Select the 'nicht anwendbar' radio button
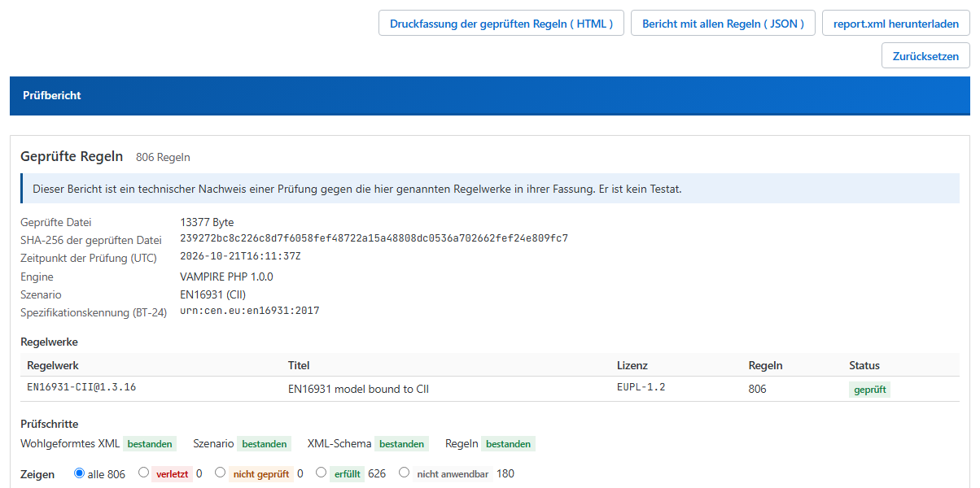The width and height of the screenshot is (980, 488). [404, 473]
